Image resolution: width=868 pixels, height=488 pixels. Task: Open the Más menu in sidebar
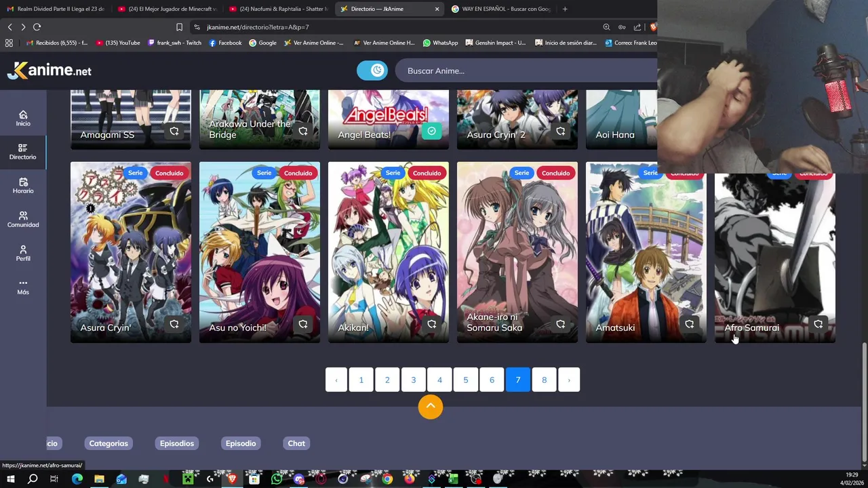coord(23,287)
